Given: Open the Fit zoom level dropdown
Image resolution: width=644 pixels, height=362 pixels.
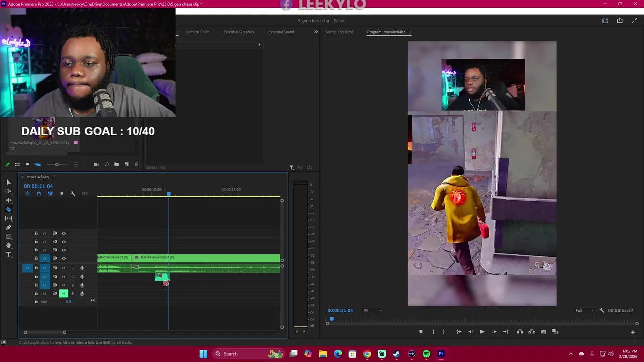Looking at the screenshot, I should click(373, 310).
